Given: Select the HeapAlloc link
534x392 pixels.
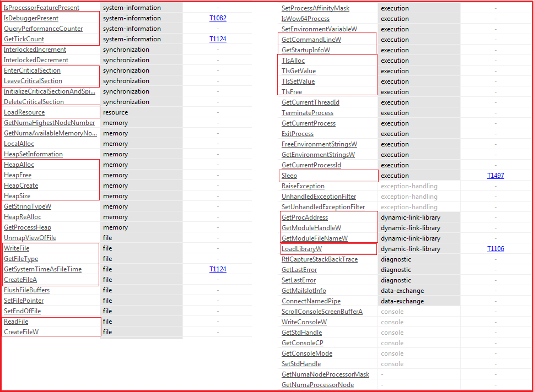Looking at the screenshot, I should (19, 165).
